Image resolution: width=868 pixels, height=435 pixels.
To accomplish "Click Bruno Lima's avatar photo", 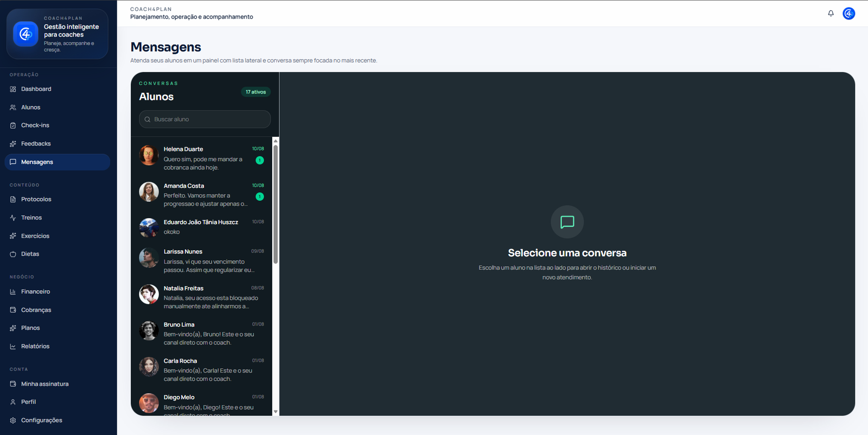I will [149, 331].
